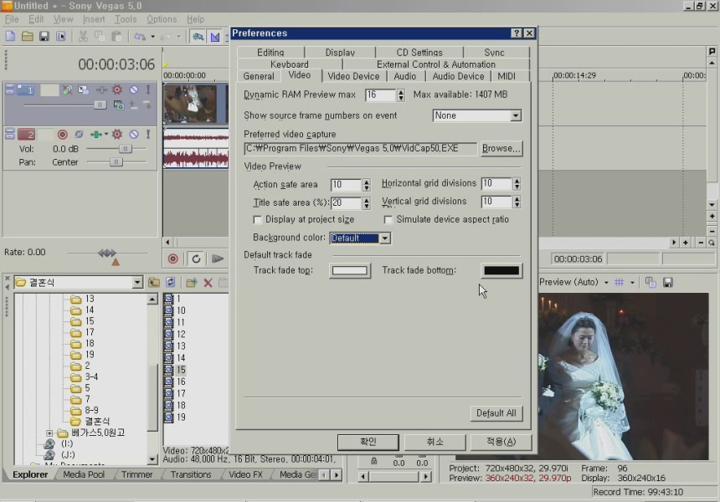Enable Simulate device aspect ratio checkbox
720x502 pixels.
pyautogui.click(x=388, y=220)
